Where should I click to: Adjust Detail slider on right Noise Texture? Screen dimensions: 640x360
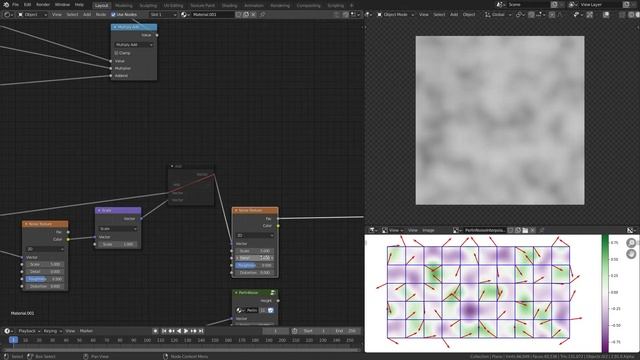tap(255, 258)
